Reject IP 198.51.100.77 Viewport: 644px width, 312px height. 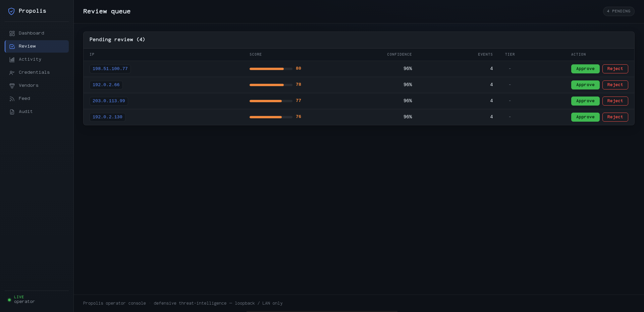615,69
